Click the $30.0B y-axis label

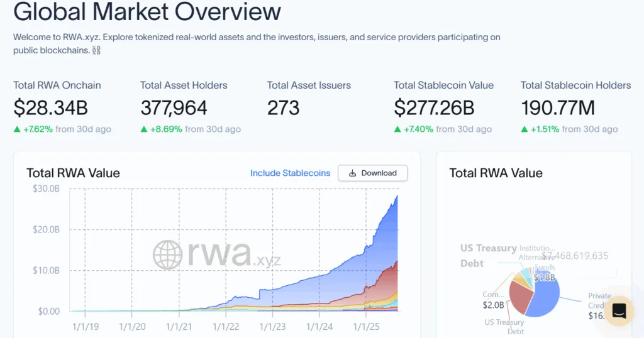click(x=46, y=188)
